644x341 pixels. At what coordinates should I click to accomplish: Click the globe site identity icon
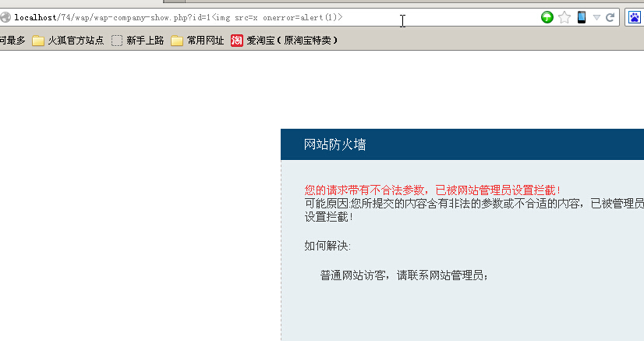(x=5, y=17)
